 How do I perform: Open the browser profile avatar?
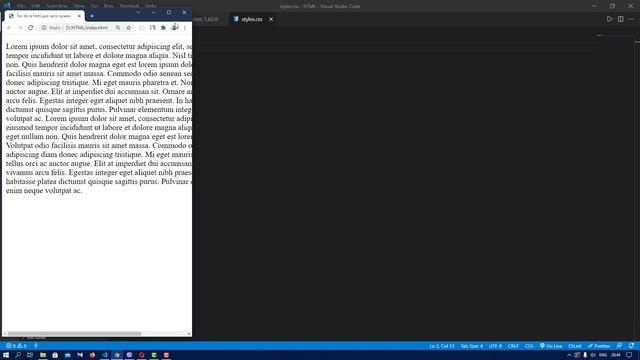[x=175, y=27]
